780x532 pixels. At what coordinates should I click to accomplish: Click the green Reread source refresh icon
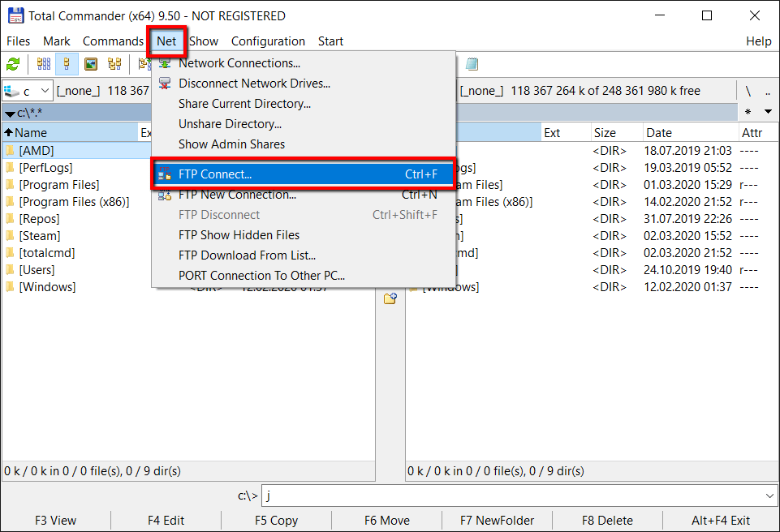[x=13, y=64]
